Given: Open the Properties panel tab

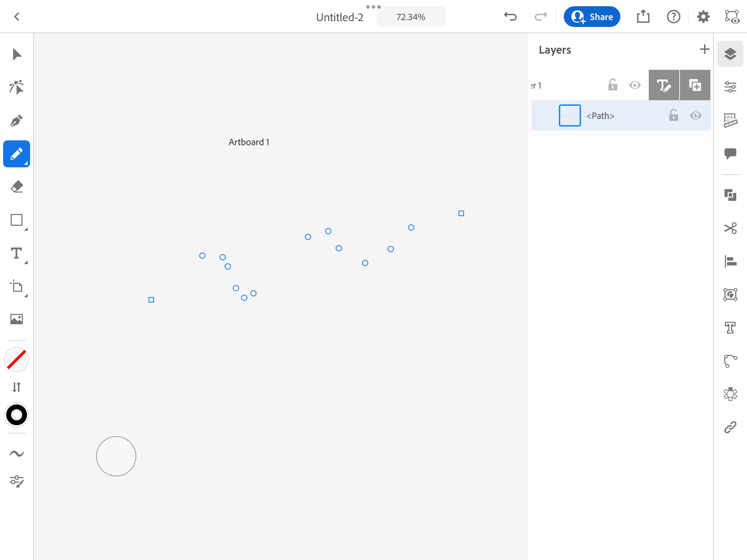Looking at the screenshot, I should click(730, 87).
